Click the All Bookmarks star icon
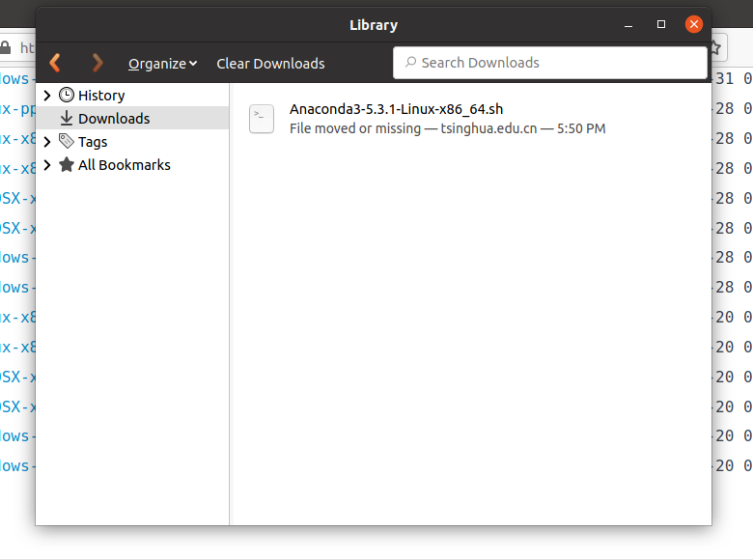Viewport: 753px width, 560px height. click(67, 164)
